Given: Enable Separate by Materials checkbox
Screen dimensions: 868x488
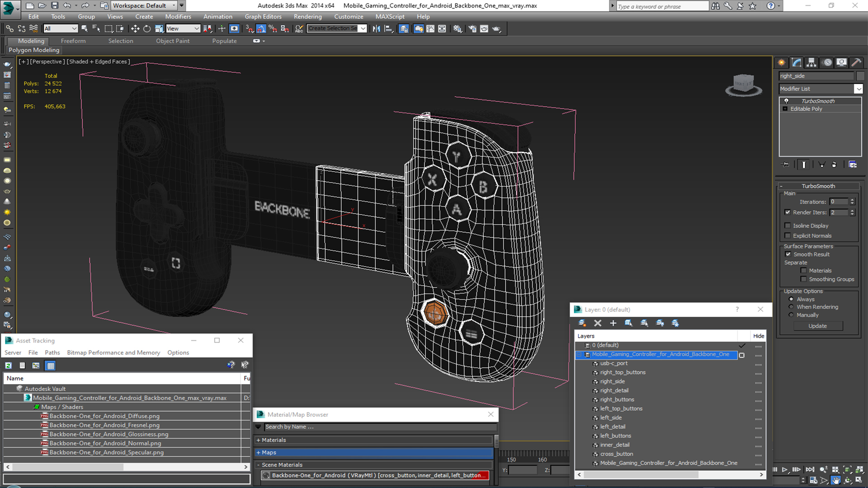Looking at the screenshot, I should [x=803, y=271].
